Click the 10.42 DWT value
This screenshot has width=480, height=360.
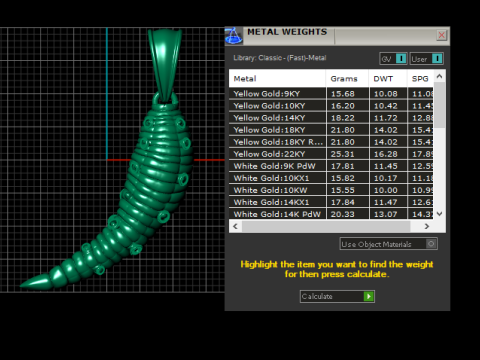386,106
